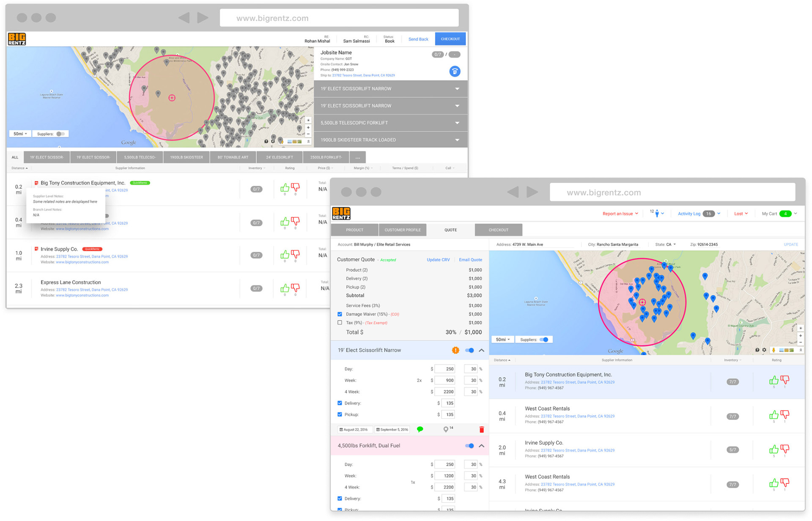Click the orange warning icon on 19' Elect Scissorlift Narrow
Screen dimensions: 812x521
[455, 350]
